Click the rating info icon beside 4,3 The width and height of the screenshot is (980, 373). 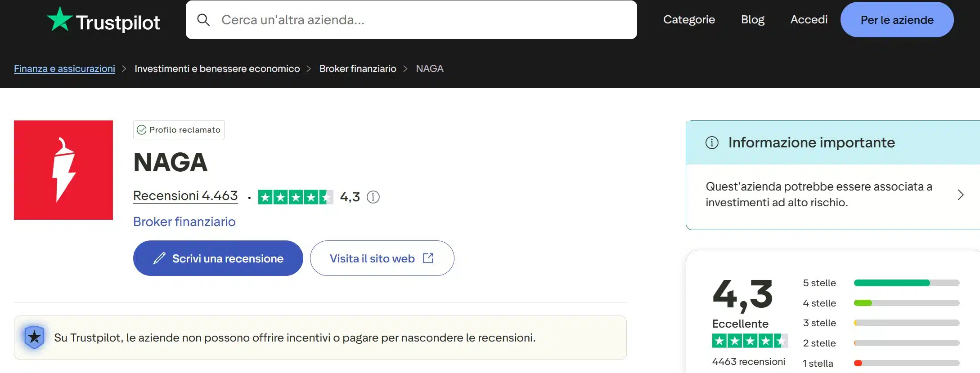point(373,197)
